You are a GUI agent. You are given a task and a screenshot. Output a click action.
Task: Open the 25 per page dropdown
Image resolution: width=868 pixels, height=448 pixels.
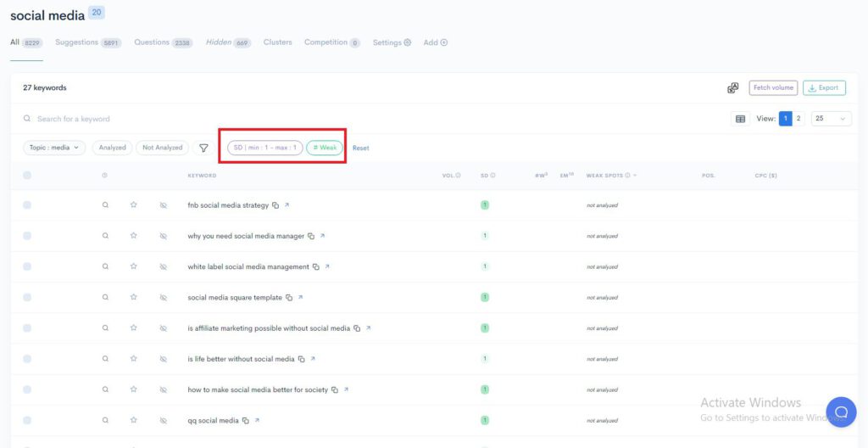pyautogui.click(x=831, y=119)
